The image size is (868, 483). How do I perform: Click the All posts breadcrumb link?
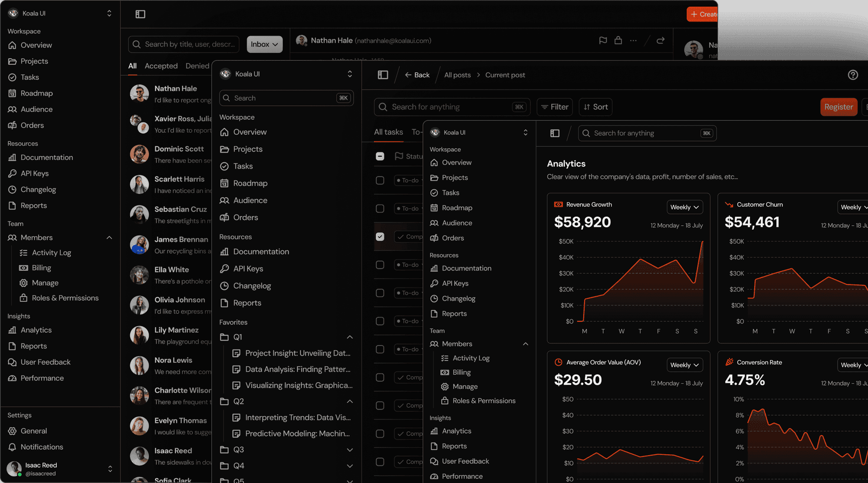tap(457, 75)
